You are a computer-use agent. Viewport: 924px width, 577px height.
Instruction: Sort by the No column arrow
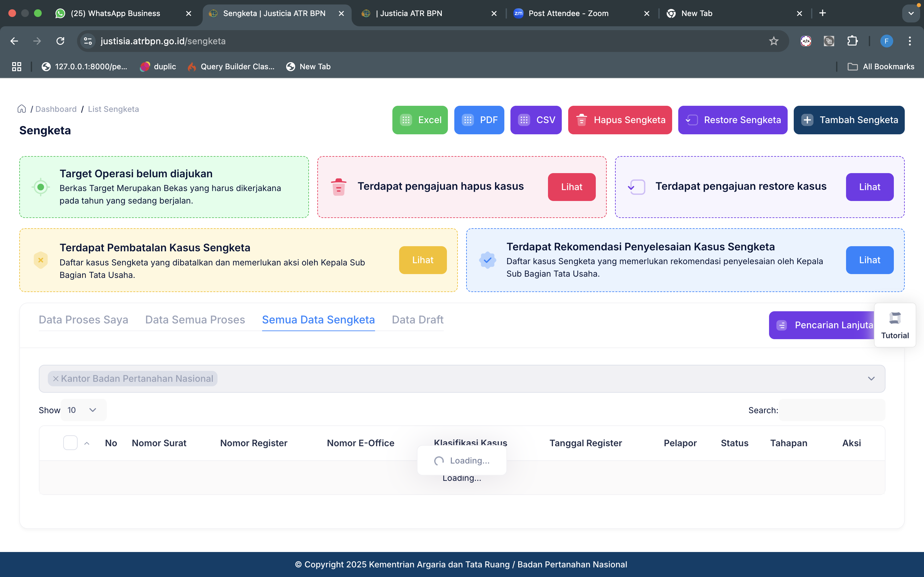(x=87, y=443)
